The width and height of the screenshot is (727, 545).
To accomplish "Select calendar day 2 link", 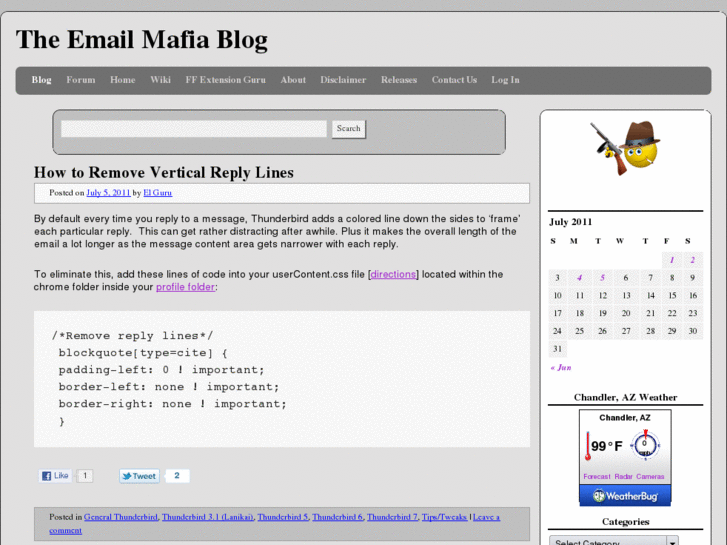I will pos(692,260).
